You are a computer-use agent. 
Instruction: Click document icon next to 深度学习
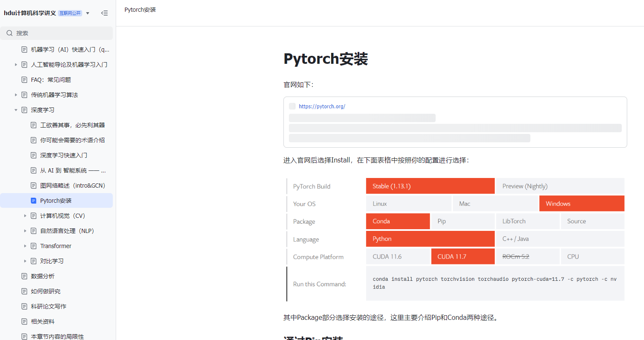24,110
